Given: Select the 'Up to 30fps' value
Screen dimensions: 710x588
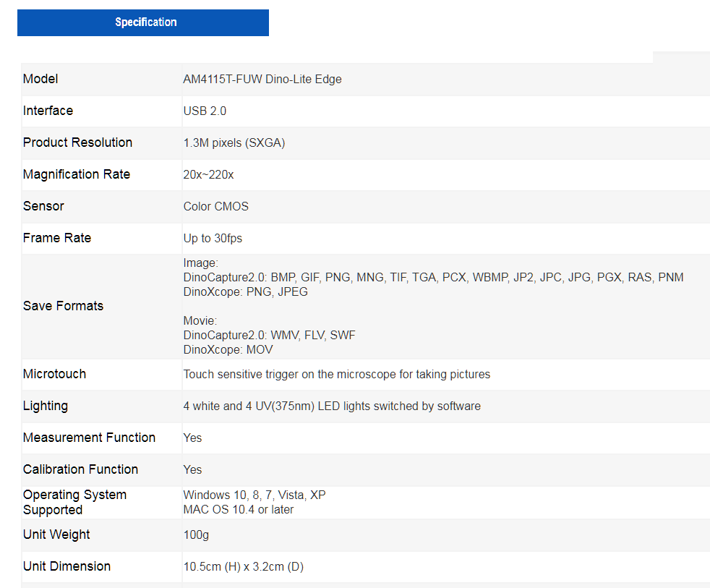Looking at the screenshot, I should (x=213, y=238).
